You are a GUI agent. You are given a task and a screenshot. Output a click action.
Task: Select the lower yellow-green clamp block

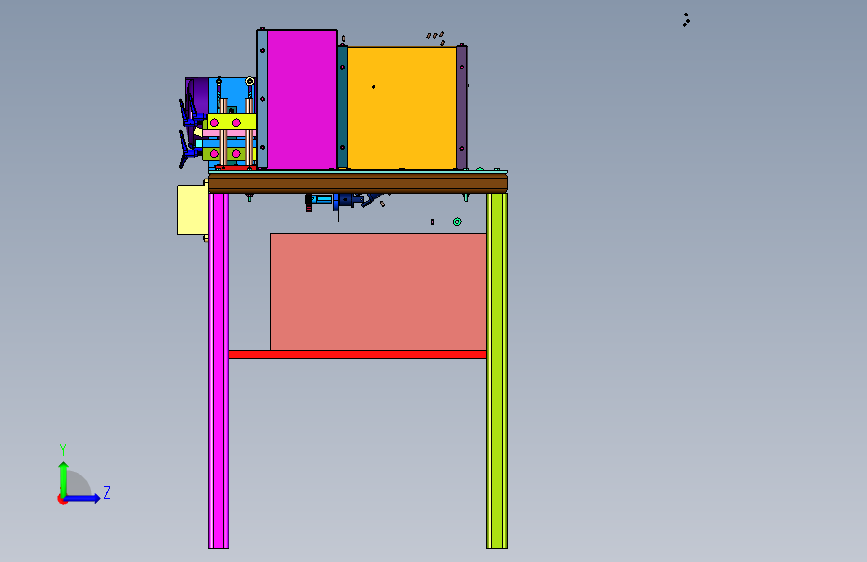(x=229, y=153)
